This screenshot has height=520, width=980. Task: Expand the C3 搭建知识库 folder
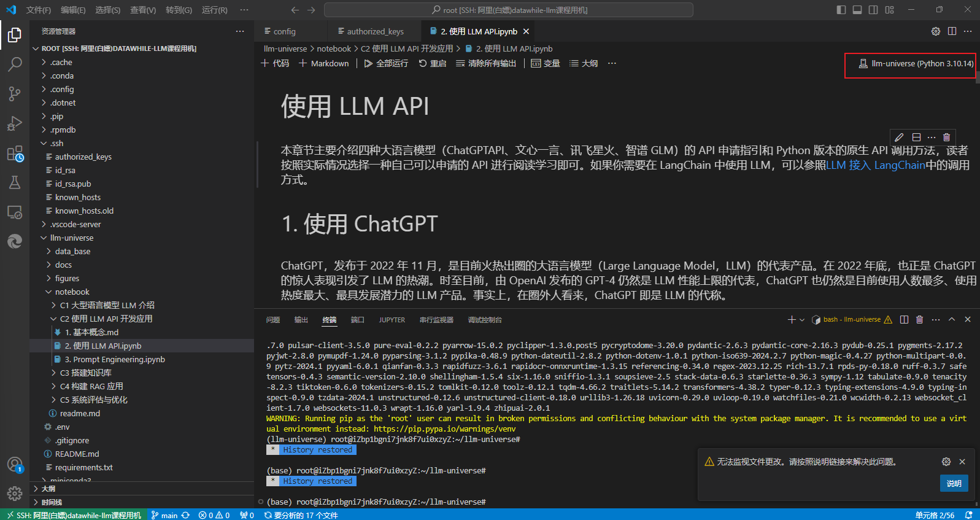[x=85, y=373]
